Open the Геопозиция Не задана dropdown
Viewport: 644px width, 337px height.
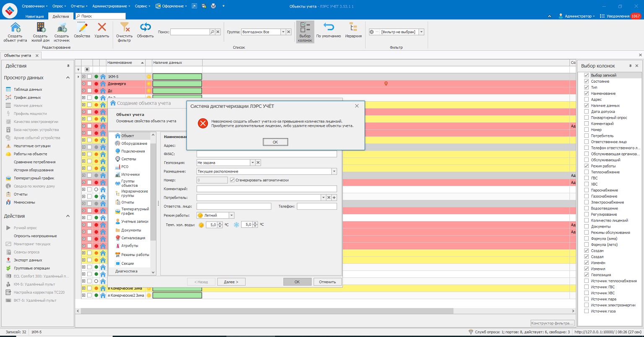point(252,162)
